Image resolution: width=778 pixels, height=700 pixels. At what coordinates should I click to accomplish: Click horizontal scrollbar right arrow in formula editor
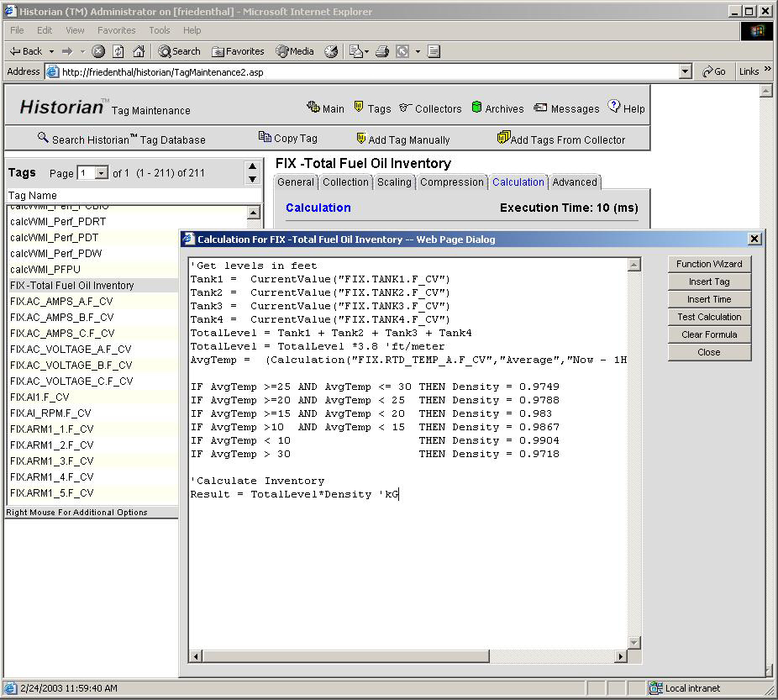(x=620, y=656)
